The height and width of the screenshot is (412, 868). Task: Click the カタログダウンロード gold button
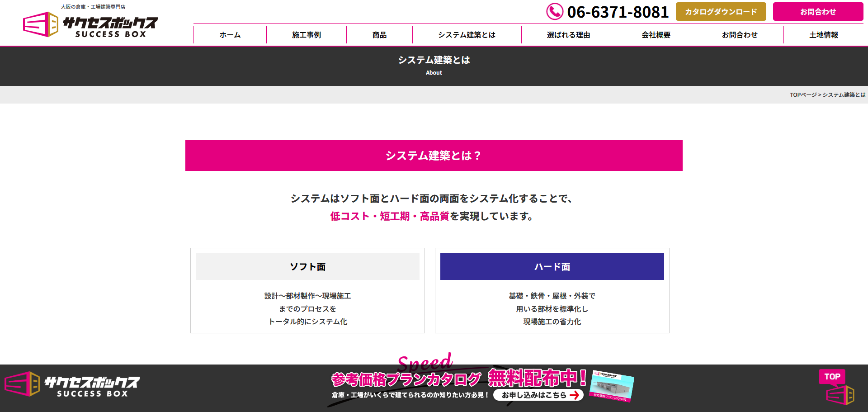pos(721,12)
